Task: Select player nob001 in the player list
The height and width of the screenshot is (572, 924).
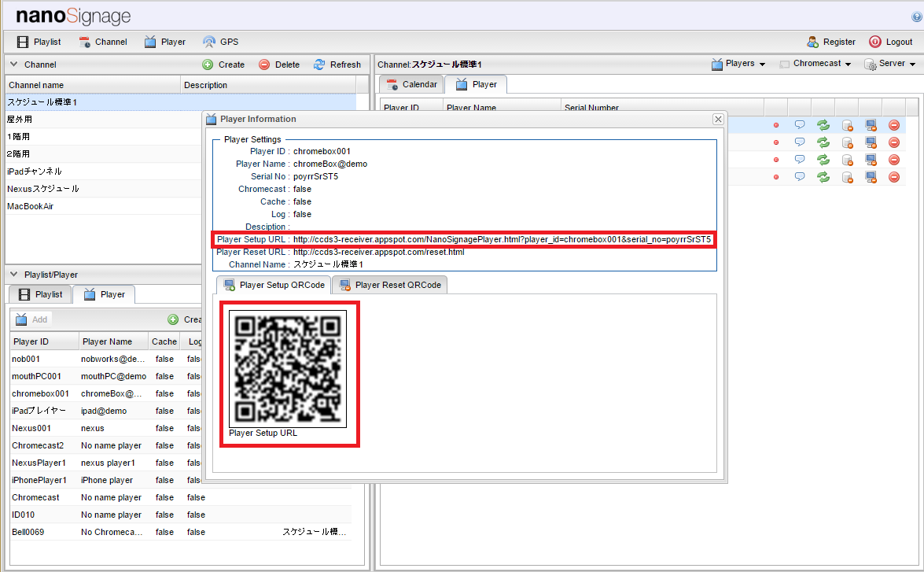Action: [x=106, y=359]
